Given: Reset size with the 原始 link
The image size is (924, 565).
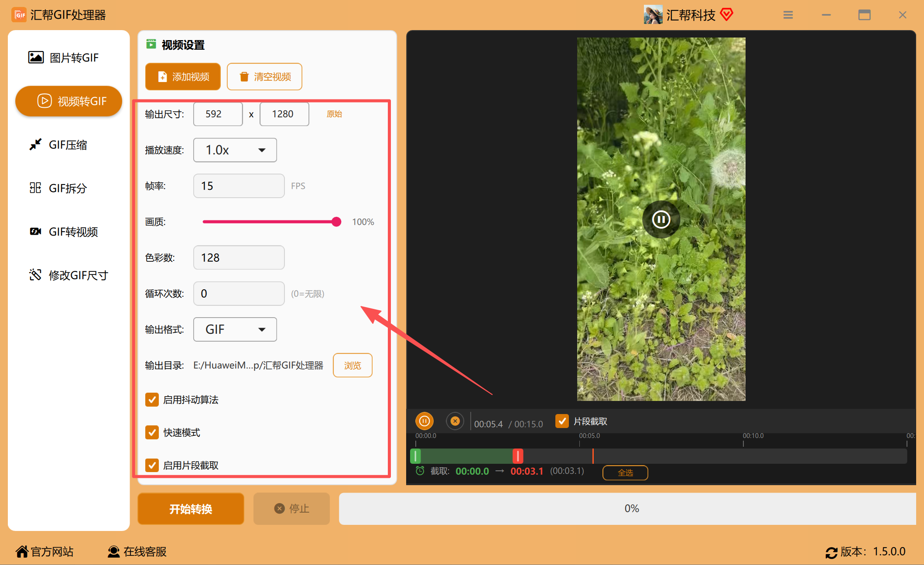Looking at the screenshot, I should (334, 114).
